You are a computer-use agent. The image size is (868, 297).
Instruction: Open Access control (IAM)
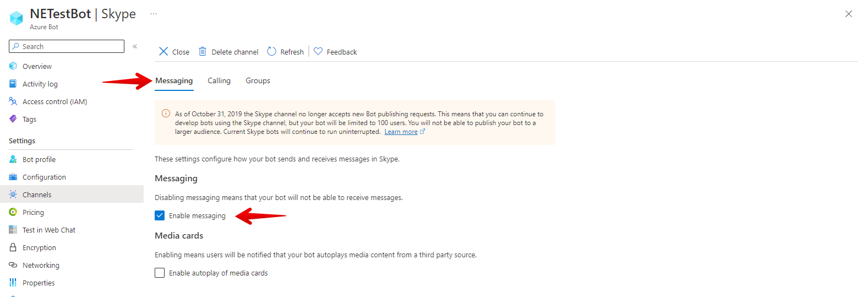tap(54, 101)
